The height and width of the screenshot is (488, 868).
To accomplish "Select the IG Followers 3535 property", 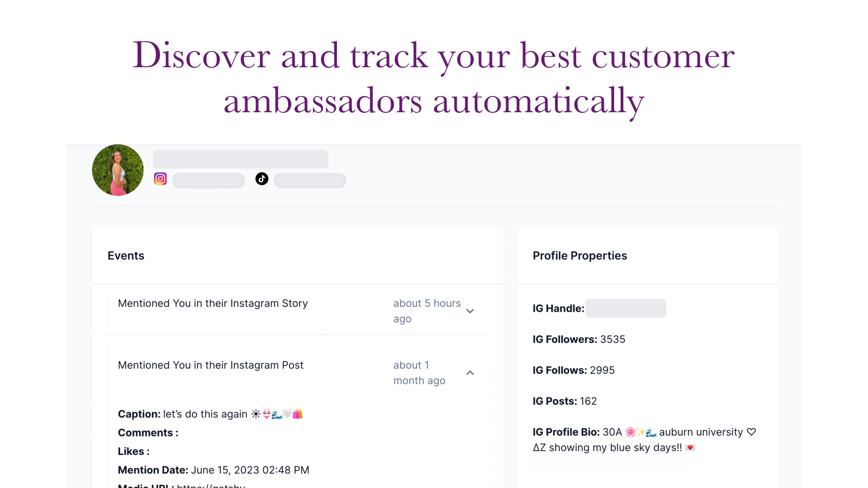I will point(579,339).
